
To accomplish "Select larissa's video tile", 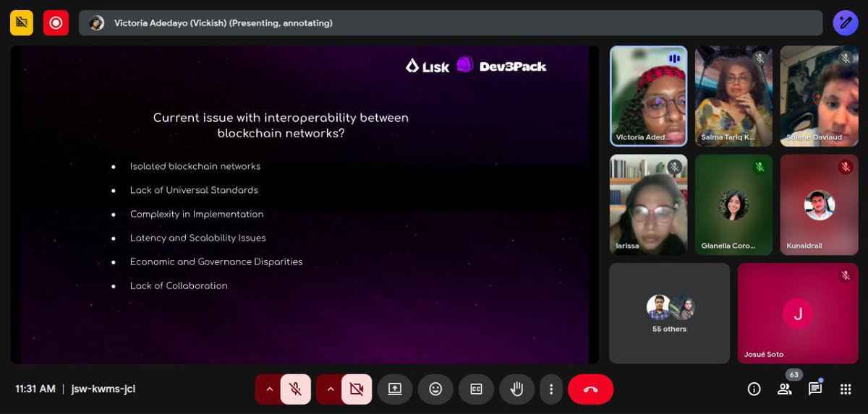I will [648, 204].
